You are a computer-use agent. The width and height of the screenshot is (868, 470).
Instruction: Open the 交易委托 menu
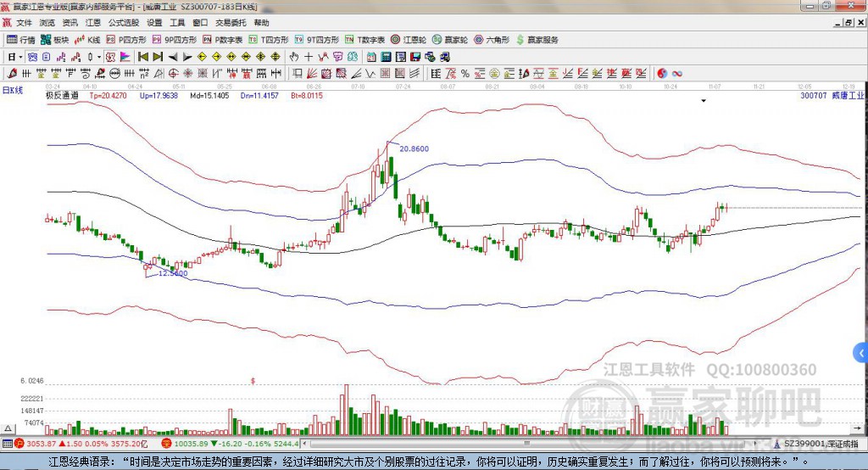[231, 23]
